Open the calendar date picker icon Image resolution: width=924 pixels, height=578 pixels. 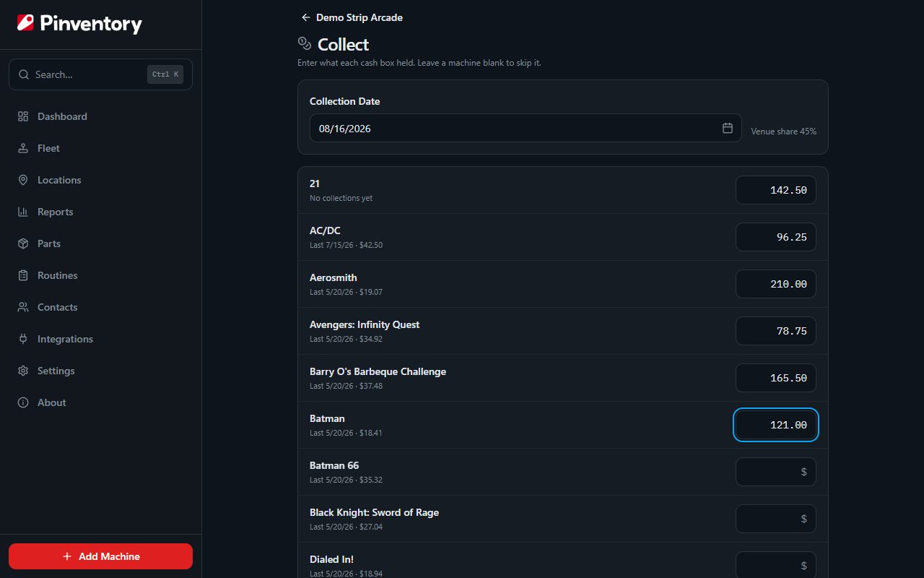pyautogui.click(x=728, y=128)
